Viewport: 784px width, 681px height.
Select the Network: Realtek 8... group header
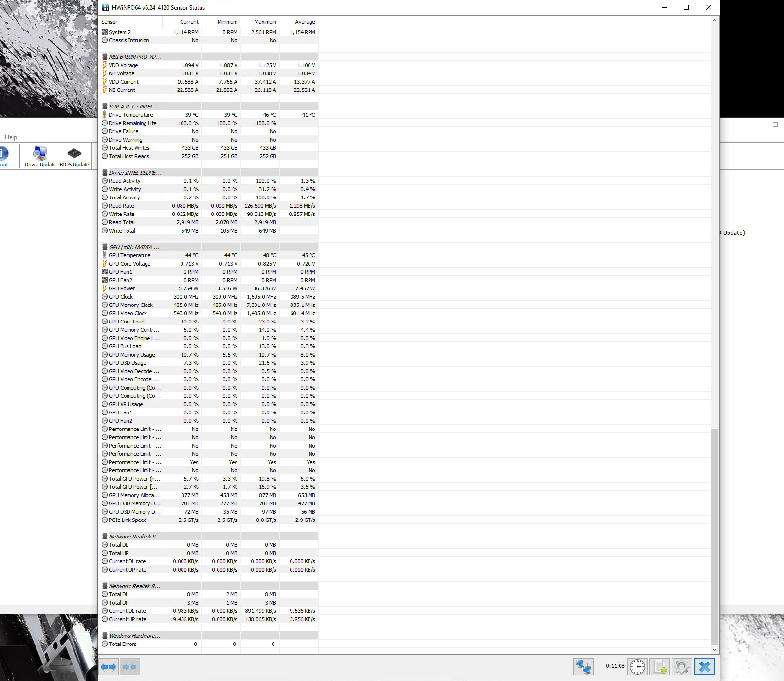pos(209,586)
